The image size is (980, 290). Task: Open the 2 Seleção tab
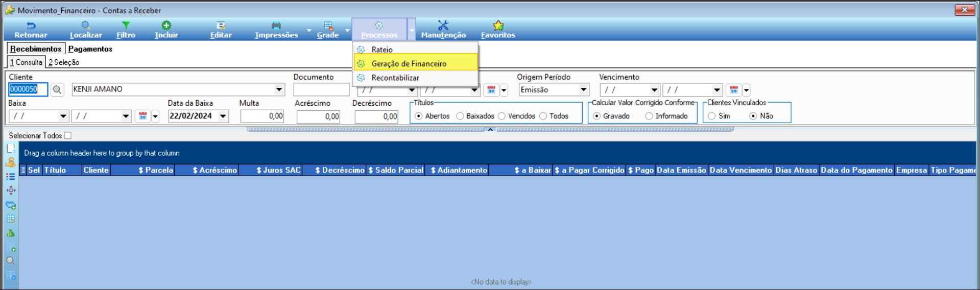[x=64, y=62]
